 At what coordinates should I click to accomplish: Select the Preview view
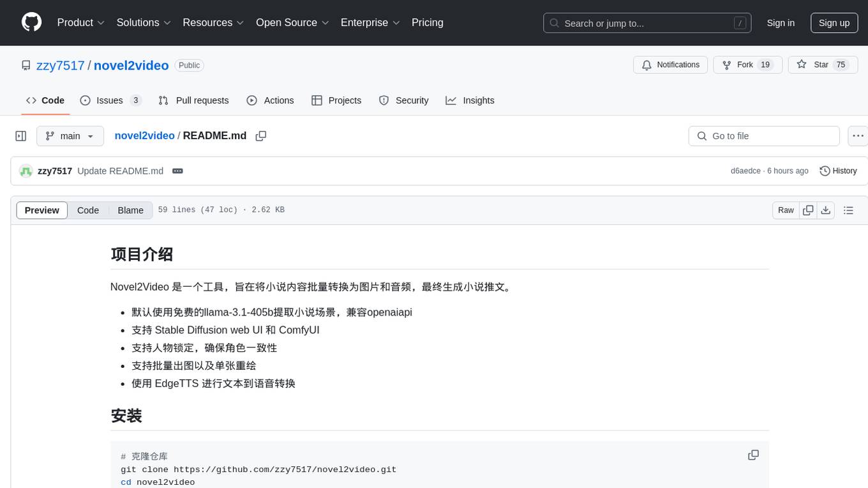[x=42, y=210]
